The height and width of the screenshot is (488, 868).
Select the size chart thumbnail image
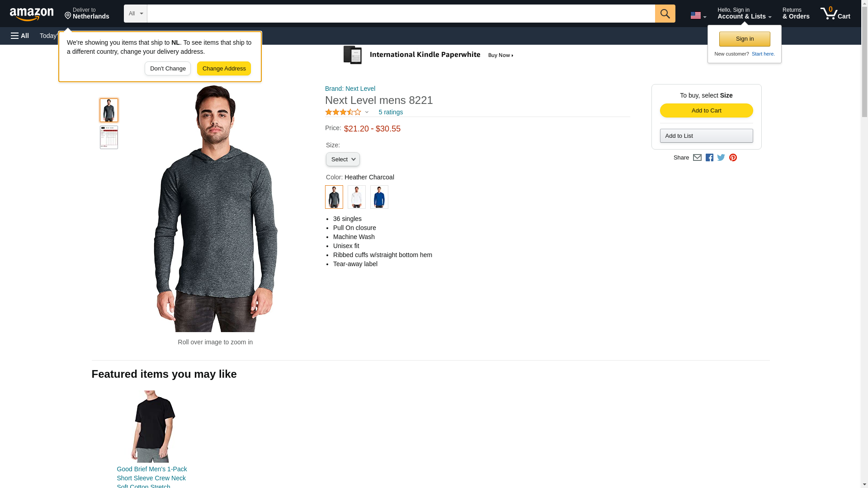tap(109, 137)
